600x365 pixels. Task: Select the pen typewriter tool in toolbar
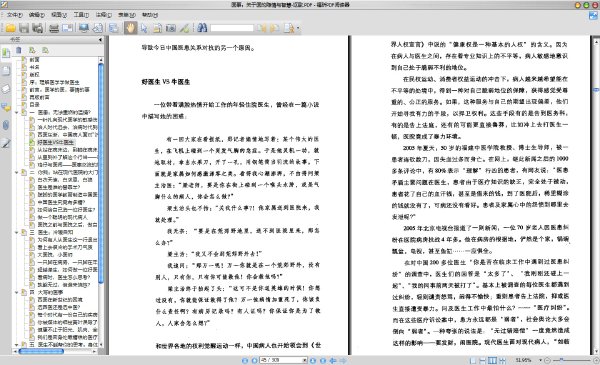point(184,28)
